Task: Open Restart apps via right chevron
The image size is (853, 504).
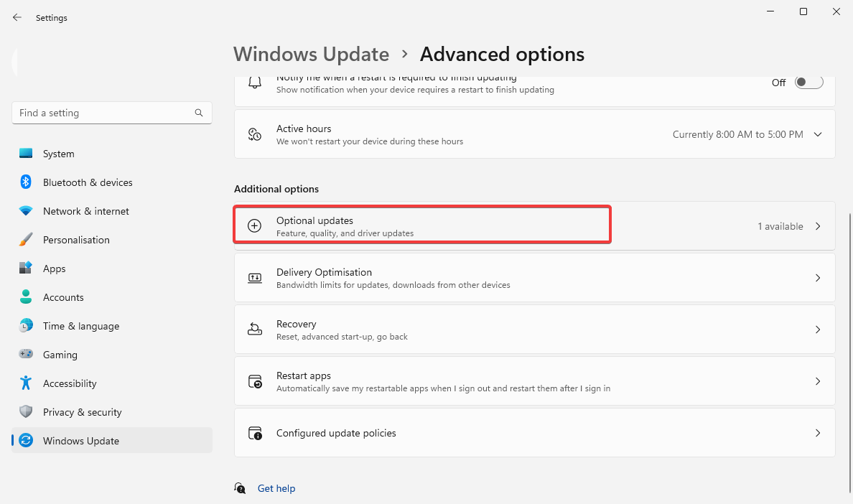Action: (x=817, y=381)
